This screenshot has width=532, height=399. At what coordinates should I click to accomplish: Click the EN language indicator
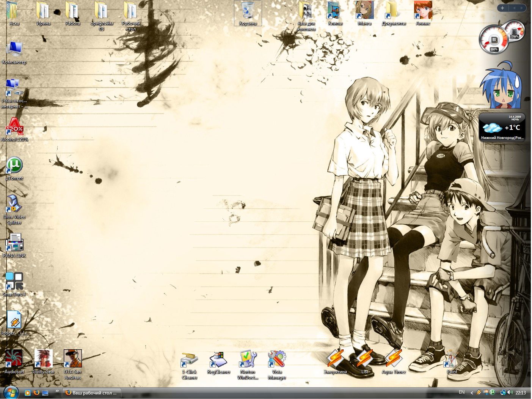(x=461, y=393)
